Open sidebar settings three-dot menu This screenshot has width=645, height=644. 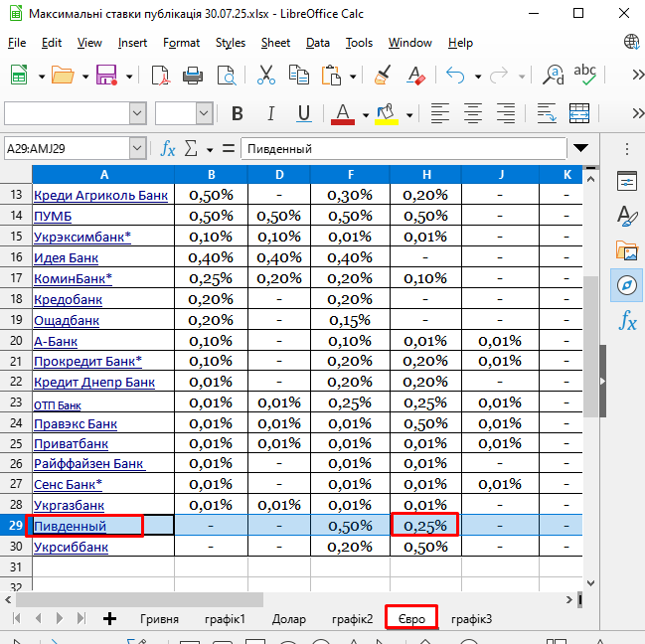click(x=627, y=149)
